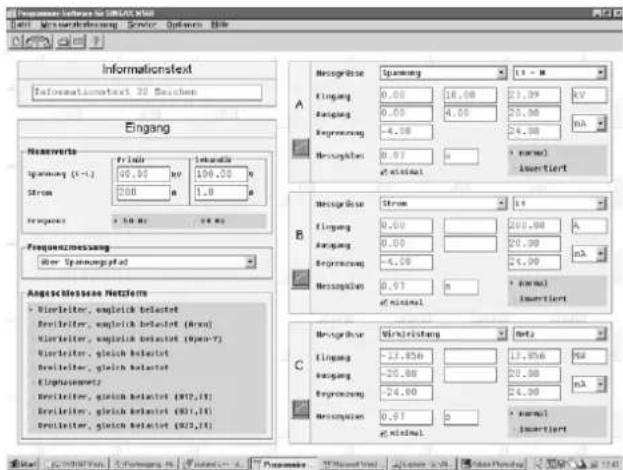Select invertiert for output B
Image resolution: width=623 pixels, height=470 pixels.
pos(542,298)
